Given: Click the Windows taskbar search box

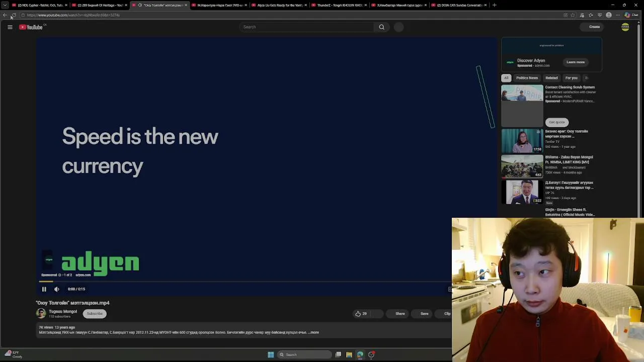Looking at the screenshot, I should coord(303,354).
